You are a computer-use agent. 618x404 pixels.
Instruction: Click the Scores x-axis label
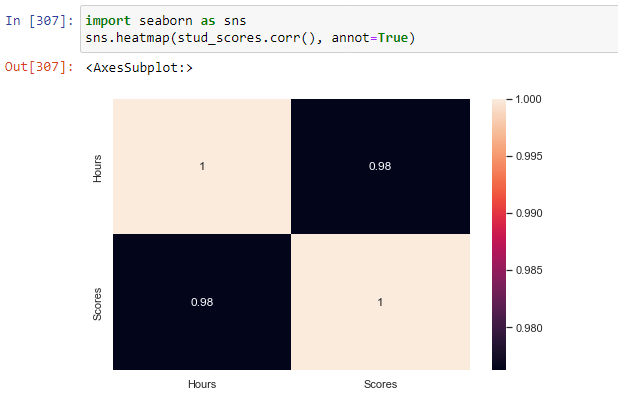[380, 384]
